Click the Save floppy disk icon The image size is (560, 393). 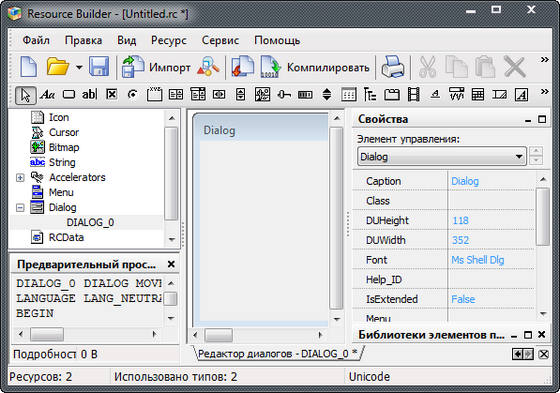[x=99, y=66]
